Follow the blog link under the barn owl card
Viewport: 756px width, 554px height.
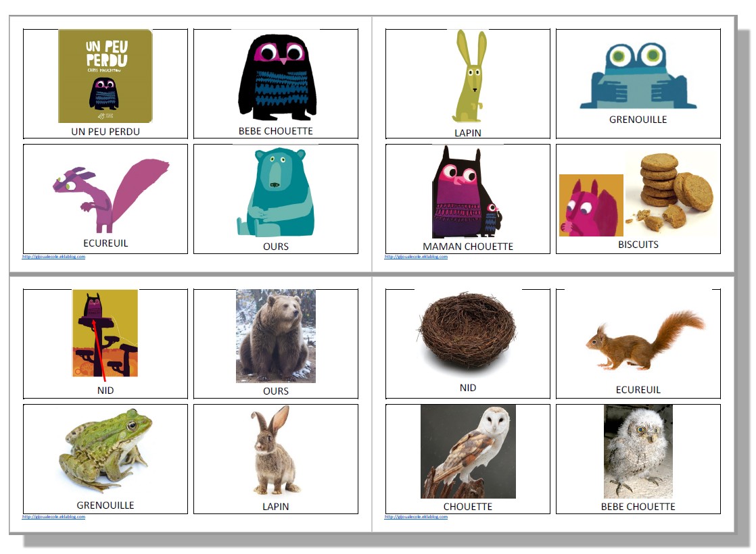click(x=416, y=517)
